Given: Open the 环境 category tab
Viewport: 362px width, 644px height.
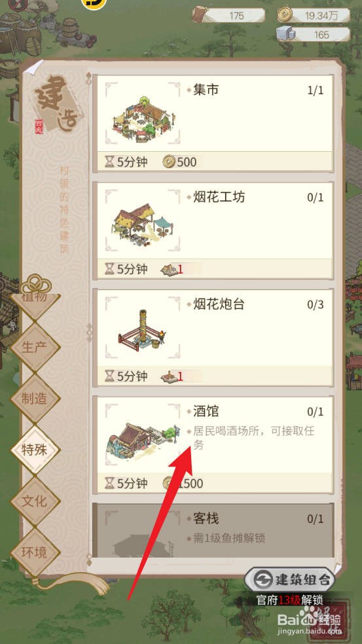Looking at the screenshot, I should (x=35, y=552).
